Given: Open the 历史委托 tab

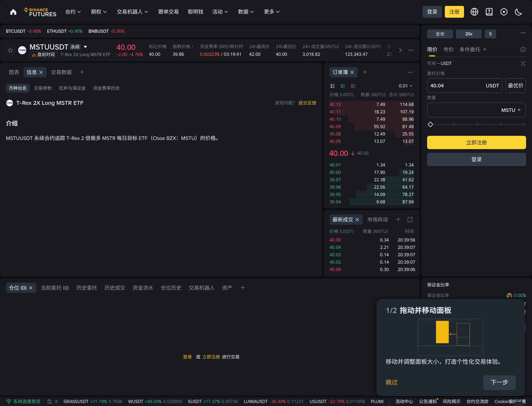Looking at the screenshot, I should click(87, 288).
